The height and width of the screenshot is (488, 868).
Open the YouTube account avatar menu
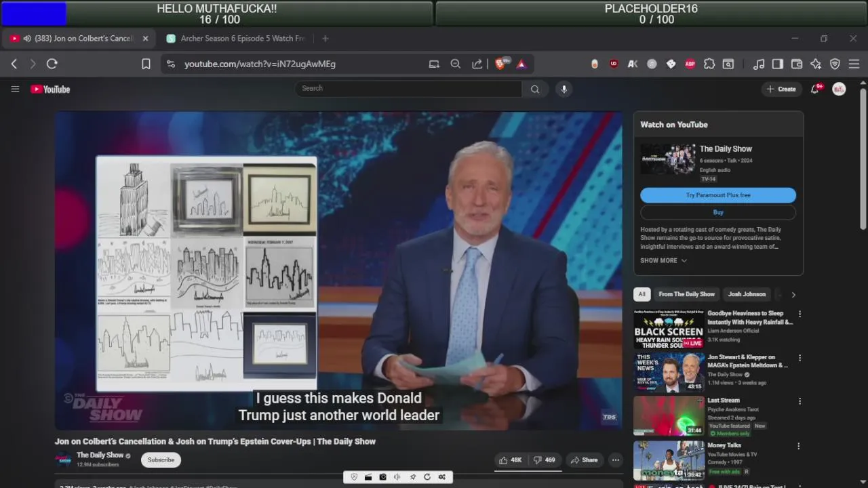pos(839,89)
